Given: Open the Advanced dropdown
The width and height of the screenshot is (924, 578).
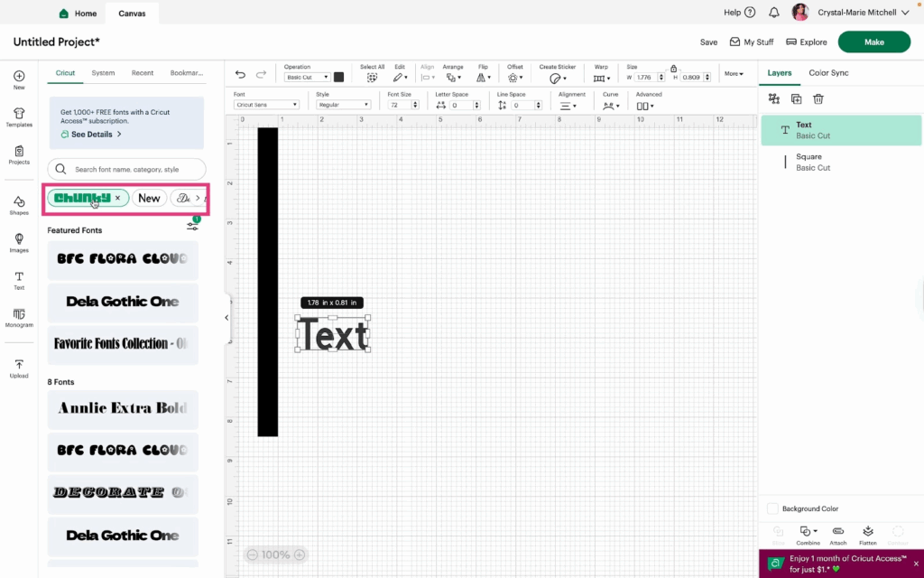Looking at the screenshot, I should click(x=645, y=107).
